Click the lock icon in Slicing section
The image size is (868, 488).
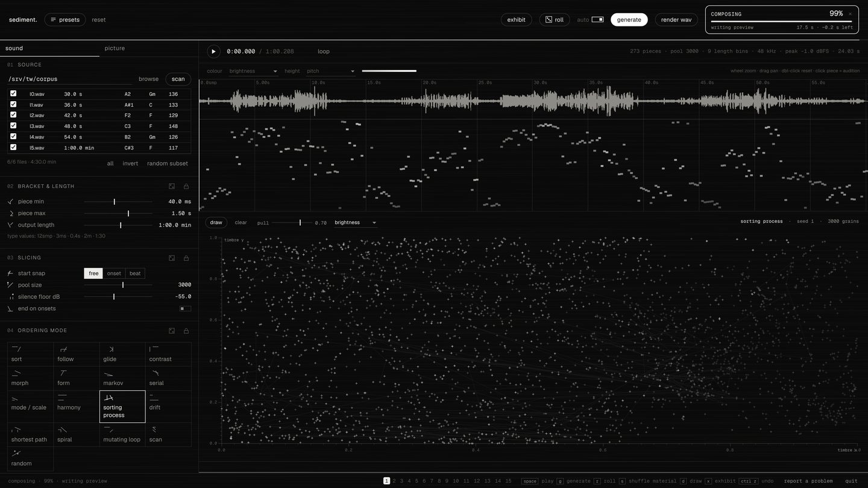[186, 258]
